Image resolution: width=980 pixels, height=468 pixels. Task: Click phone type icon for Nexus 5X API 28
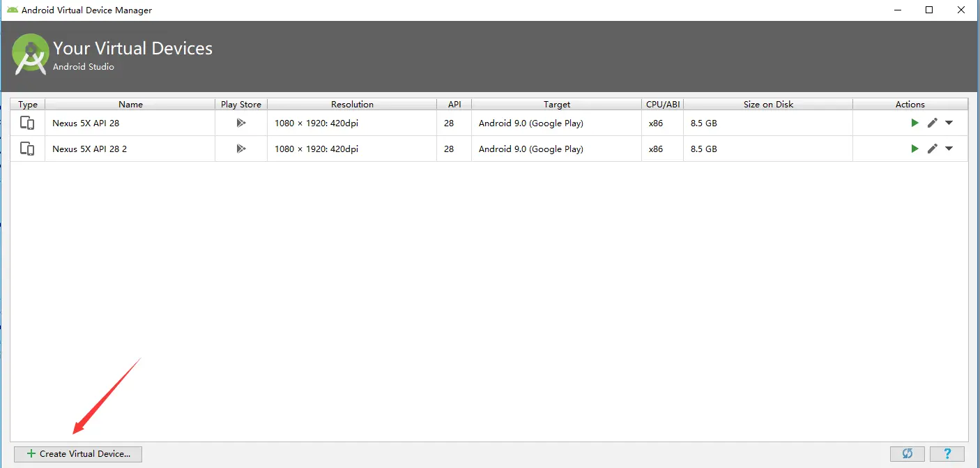click(x=27, y=123)
